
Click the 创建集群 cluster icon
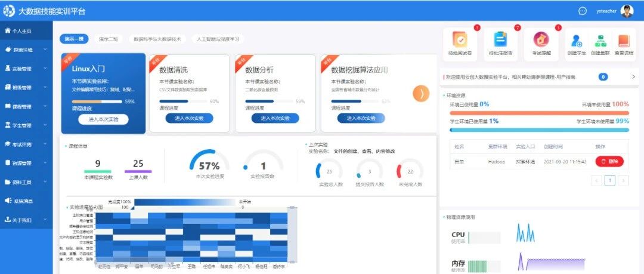601,41
